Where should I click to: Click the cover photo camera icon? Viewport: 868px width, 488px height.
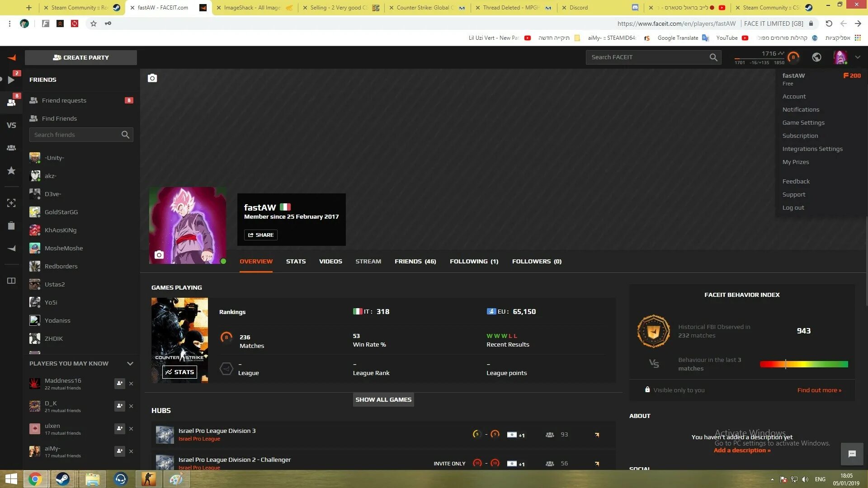152,78
